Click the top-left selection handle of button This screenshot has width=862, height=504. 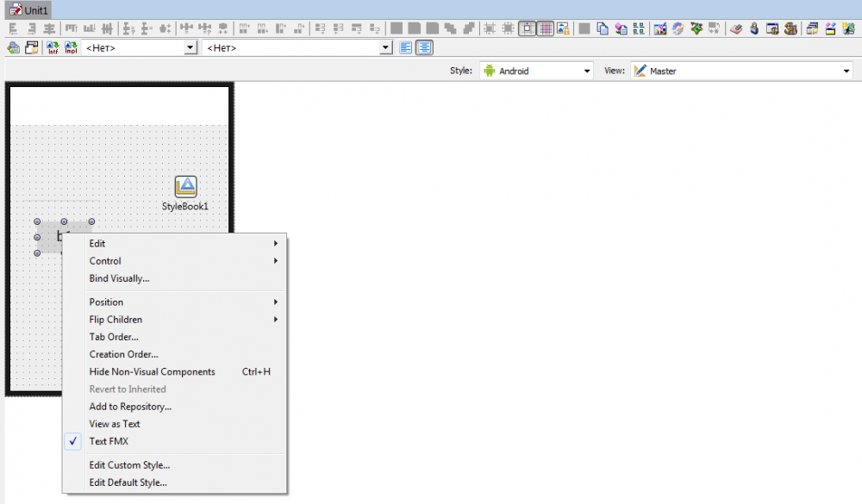point(37,221)
